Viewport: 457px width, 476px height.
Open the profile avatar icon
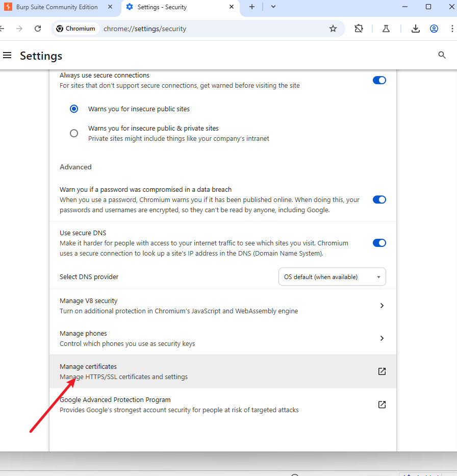[x=434, y=29]
